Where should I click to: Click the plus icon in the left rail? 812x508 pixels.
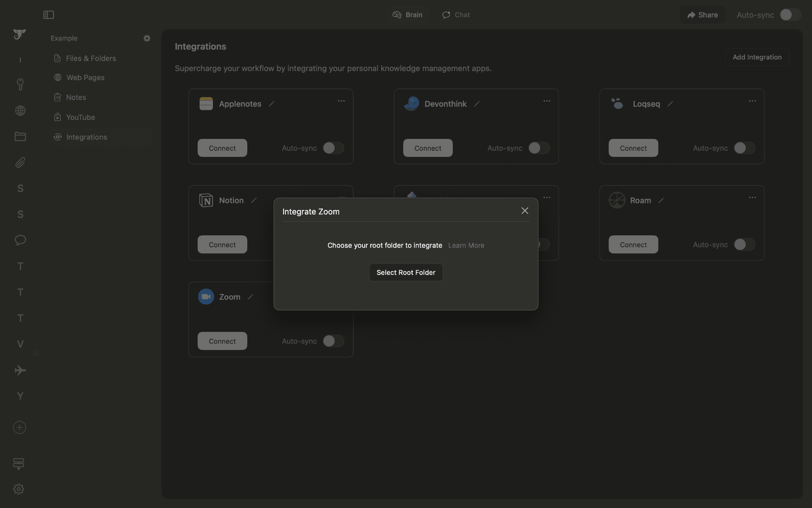[x=19, y=427]
